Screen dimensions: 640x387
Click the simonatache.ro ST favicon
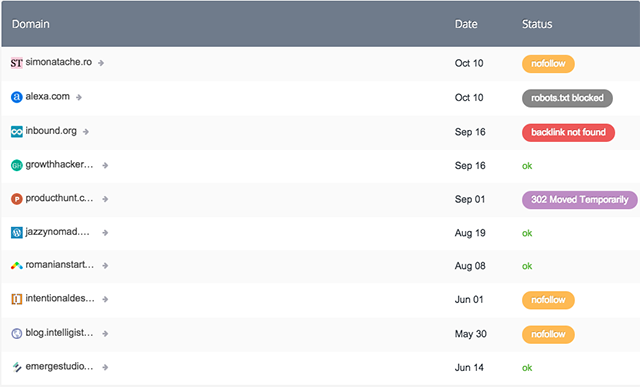[x=16, y=63]
